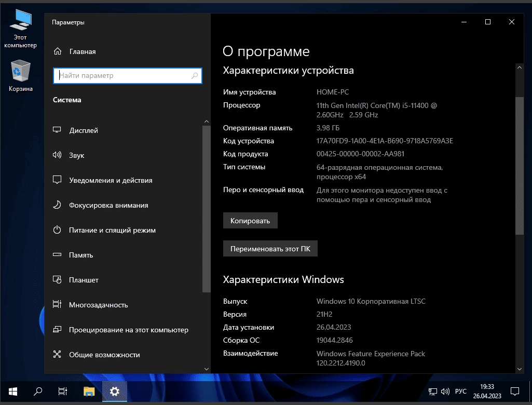The width and height of the screenshot is (532, 405).
Task: Minimize the Параметры window
Action: tap(464, 22)
